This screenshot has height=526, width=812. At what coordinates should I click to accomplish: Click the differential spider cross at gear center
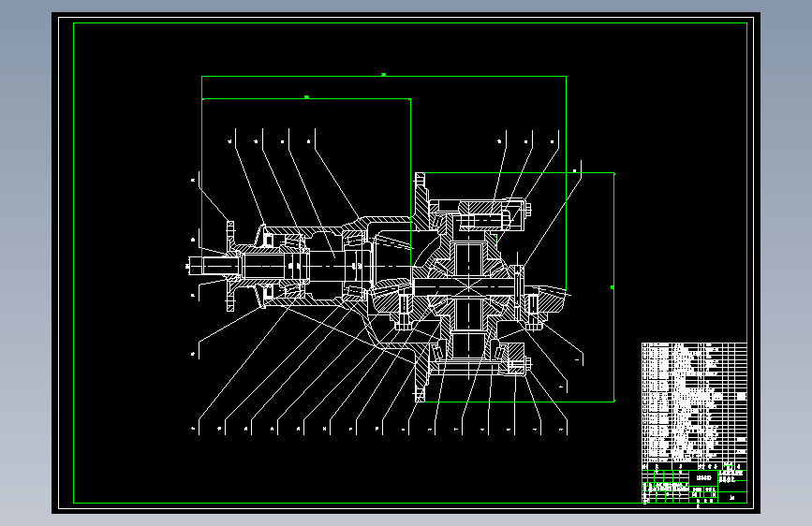[468, 286]
